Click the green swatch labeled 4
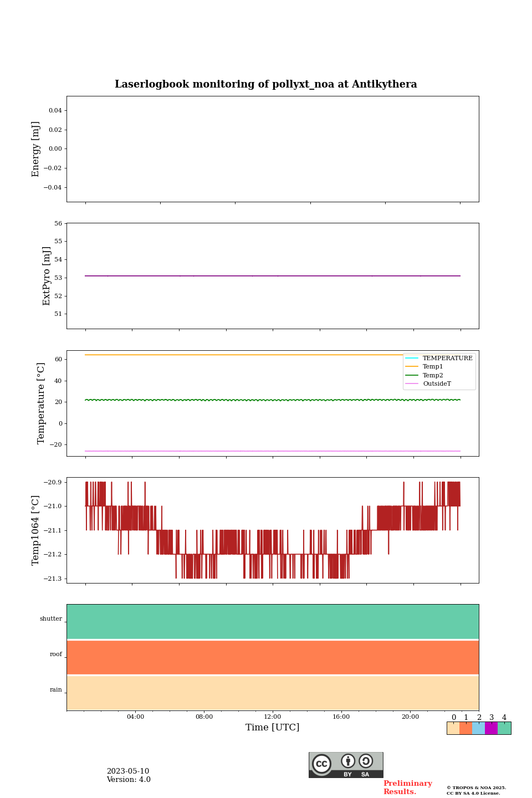Screen dimensions: 532x798 click(x=504, y=728)
